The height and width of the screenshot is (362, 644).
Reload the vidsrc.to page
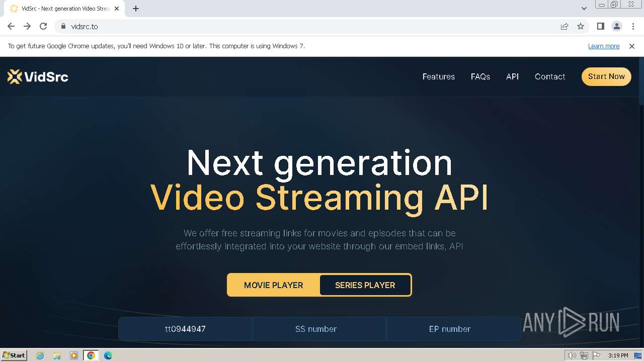43,26
